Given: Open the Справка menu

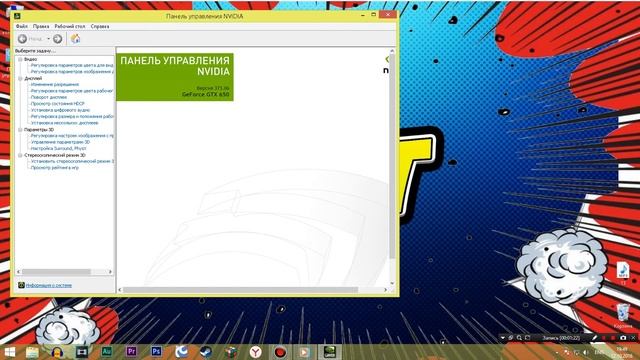Looking at the screenshot, I should pos(100,26).
